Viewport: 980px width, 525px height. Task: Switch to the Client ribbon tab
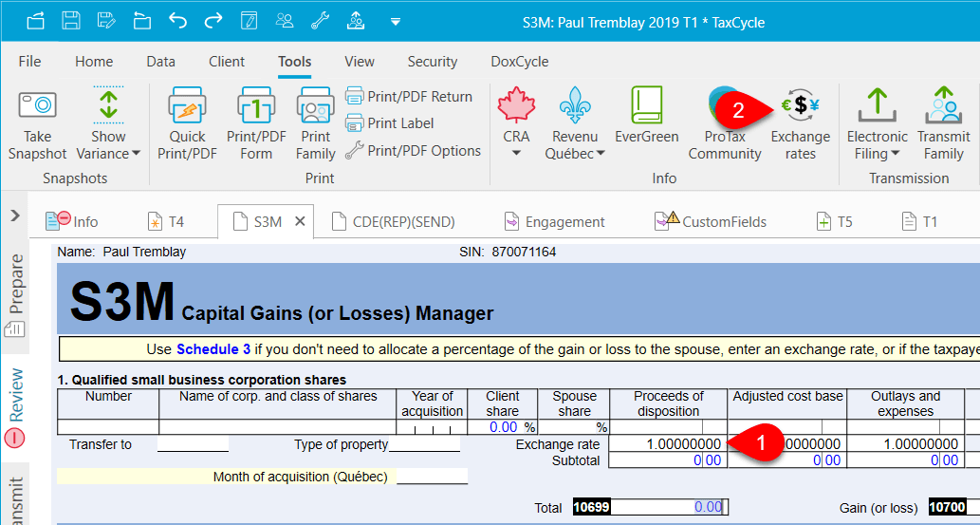point(226,62)
